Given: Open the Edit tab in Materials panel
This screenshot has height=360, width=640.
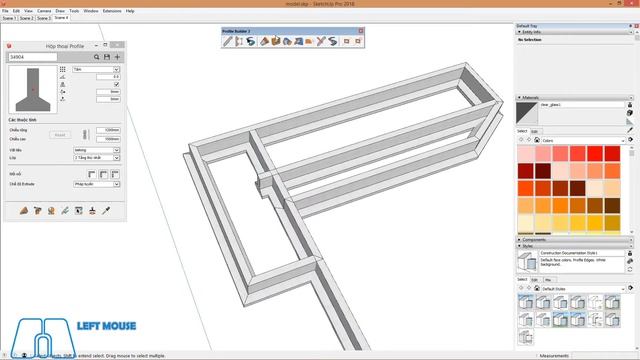Looking at the screenshot, I should pos(534,131).
